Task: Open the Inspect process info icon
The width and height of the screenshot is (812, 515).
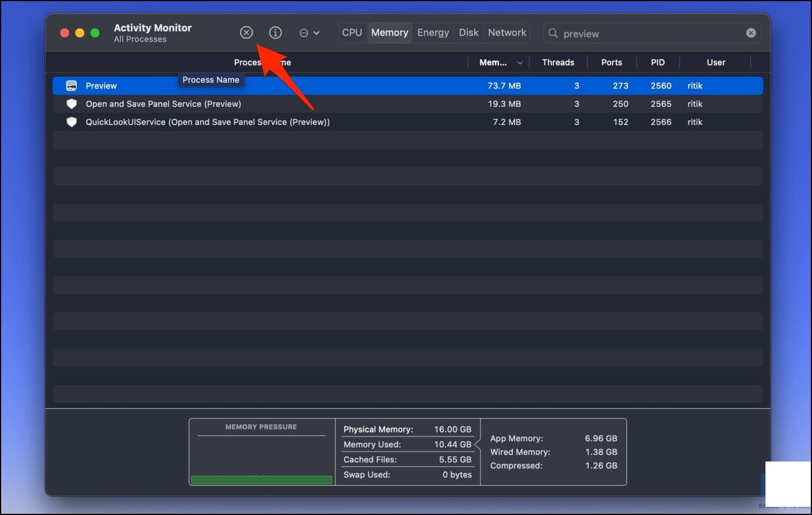Action: coord(275,33)
